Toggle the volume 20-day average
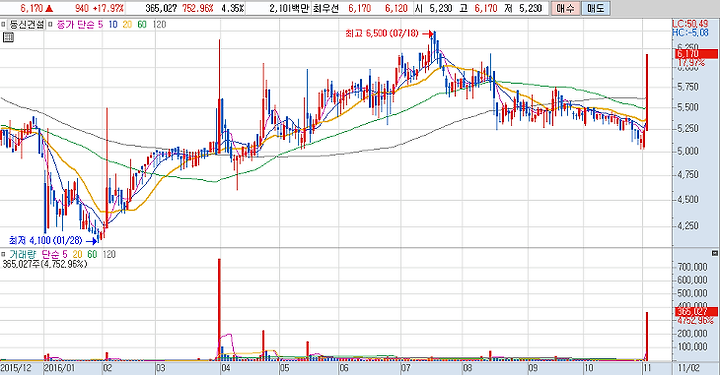720x375 pixels. (78, 254)
